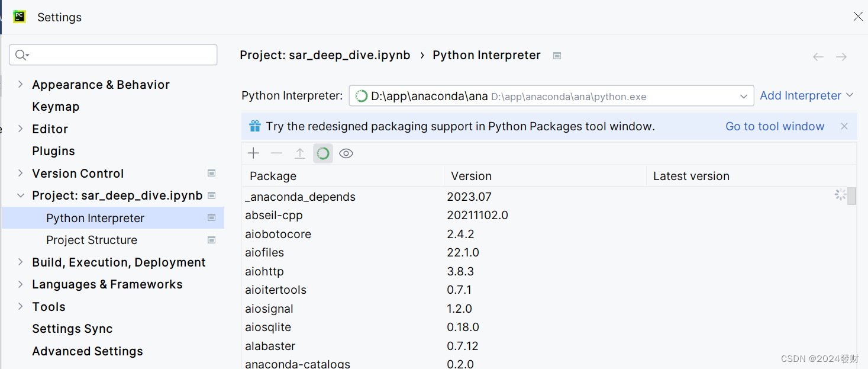Click the install package plus icon
This screenshot has height=369, width=868.
point(253,153)
